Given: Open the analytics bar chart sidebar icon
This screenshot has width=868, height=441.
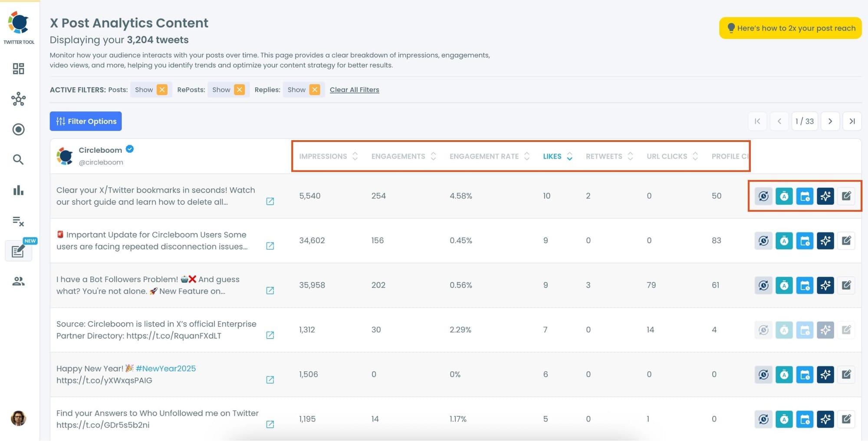Looking at the screenshot, I should (18, 190).
